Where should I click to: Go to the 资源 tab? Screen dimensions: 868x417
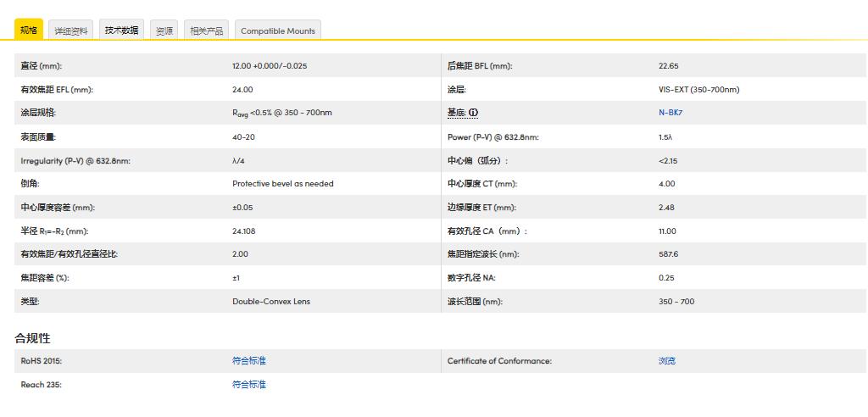coord(164,31)
